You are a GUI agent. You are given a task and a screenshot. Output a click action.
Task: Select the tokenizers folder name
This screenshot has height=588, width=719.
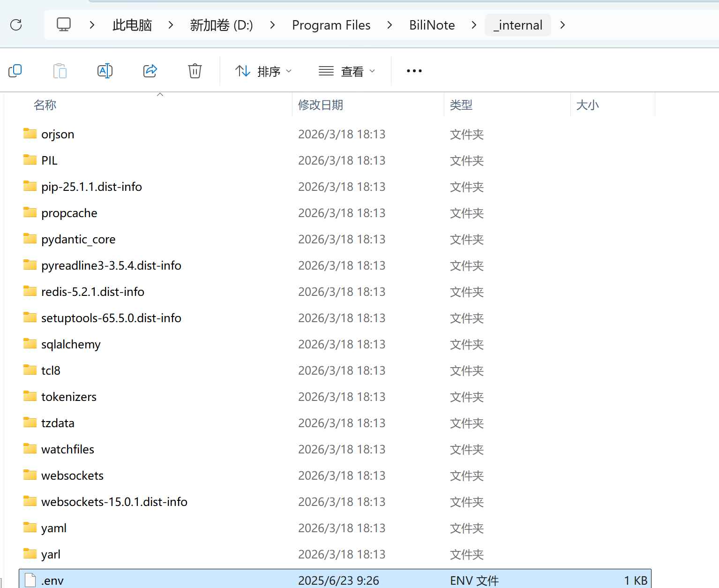coord(69,397)
